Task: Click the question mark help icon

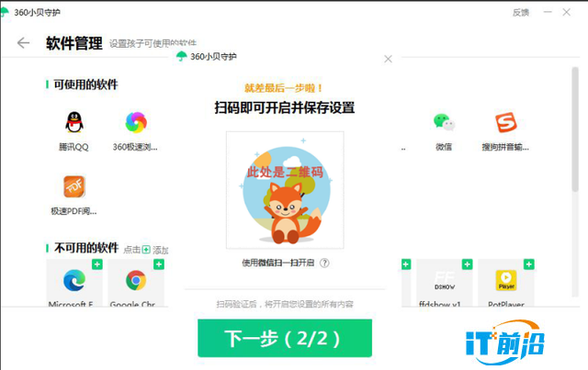Action: click(324, 263)
